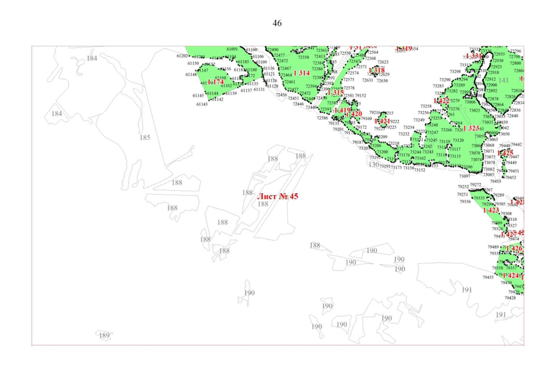Image resolution: width=555 pixels, height=392 pixels.
Task: Select the green parcel labeled 1 174
Action: click(216, 82)
